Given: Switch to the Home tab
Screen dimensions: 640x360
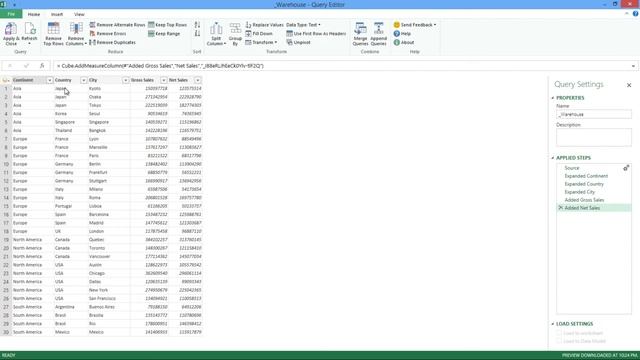Looking at the screenshot, I should click(34, 14).
